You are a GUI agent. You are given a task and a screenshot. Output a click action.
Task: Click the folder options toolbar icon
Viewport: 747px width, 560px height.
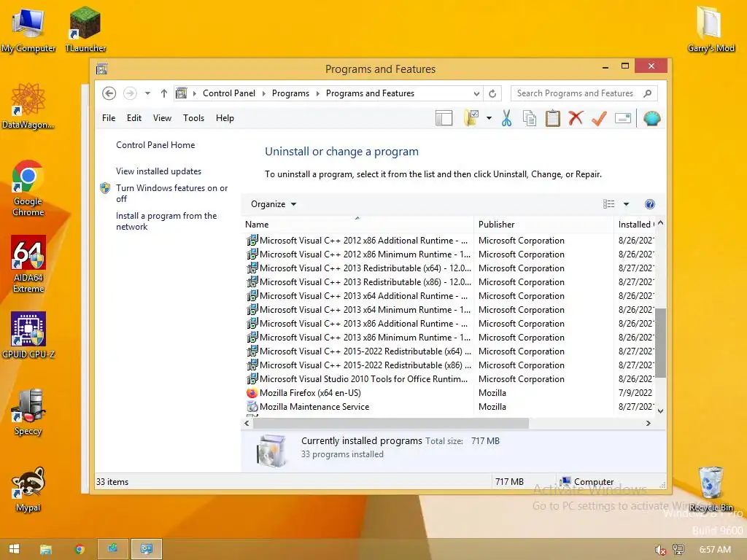click(x=471, y=118)
